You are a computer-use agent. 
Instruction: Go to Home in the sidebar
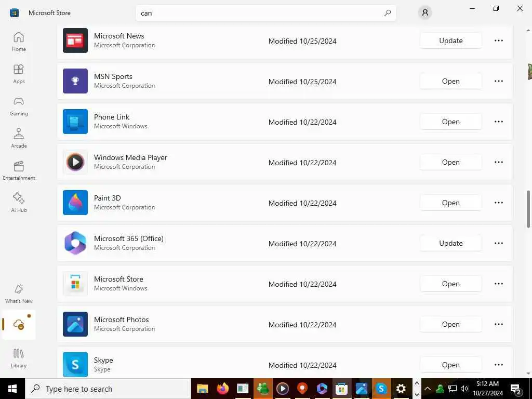(x=19, y=42)
